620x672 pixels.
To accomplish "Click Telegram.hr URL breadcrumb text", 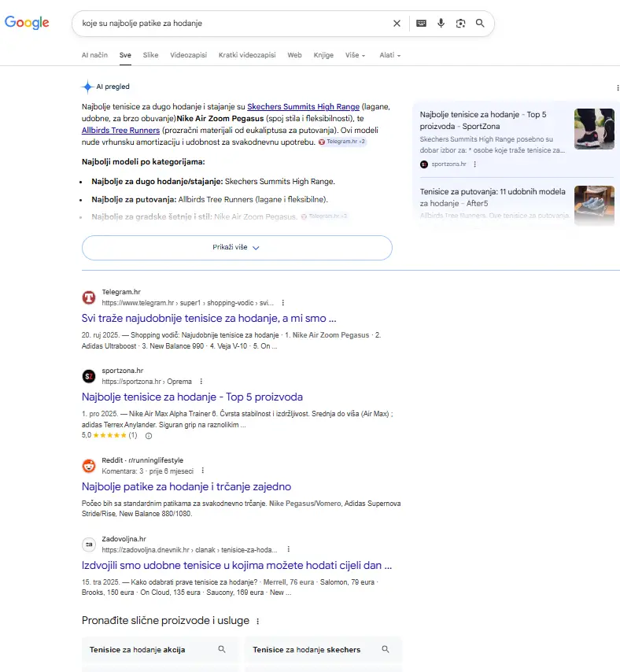I will click(x=188, y=303).
